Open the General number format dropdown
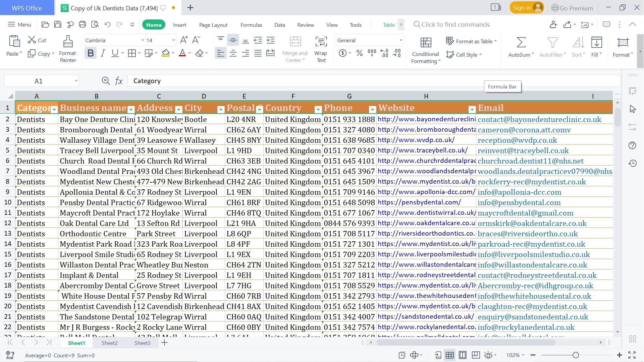Viewport: 644px width, 362px height. (x=400, y=40)
